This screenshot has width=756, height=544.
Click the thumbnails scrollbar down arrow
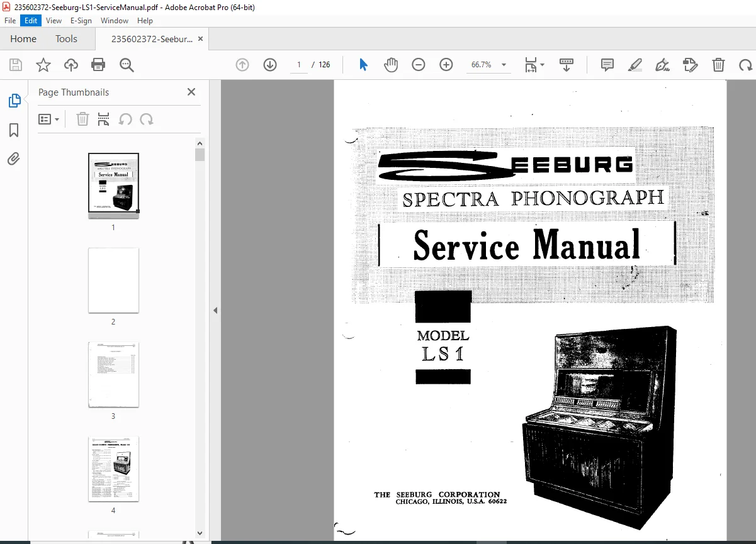pos(200,533)
